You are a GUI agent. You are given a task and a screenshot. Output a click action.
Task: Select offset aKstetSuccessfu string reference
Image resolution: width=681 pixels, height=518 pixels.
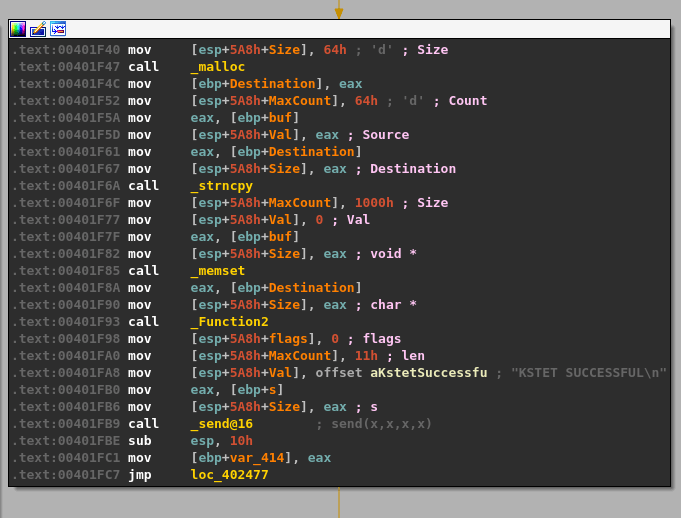pyautogui.click(x=401, y=373)
